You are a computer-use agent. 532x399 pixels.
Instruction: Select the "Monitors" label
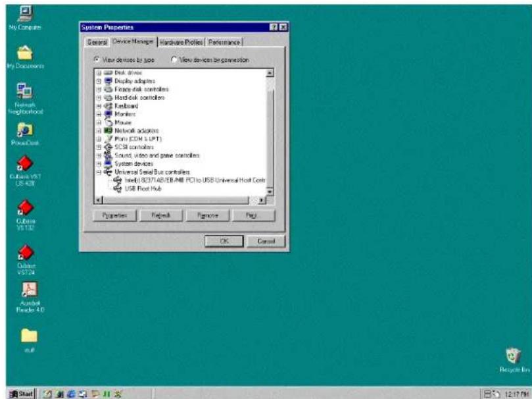(125, 114)
